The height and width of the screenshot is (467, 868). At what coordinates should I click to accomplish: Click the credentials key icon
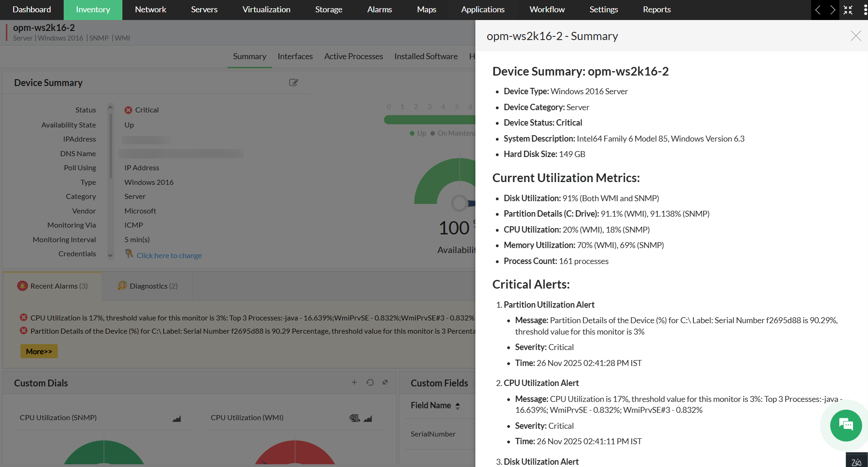(x=129, y=253)
